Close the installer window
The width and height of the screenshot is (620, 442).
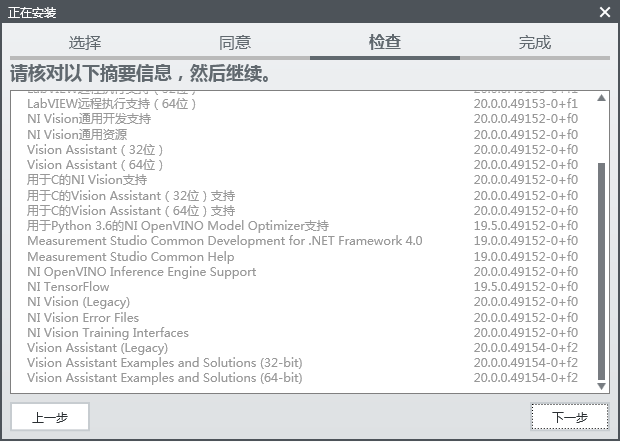(x=604, y=12)
